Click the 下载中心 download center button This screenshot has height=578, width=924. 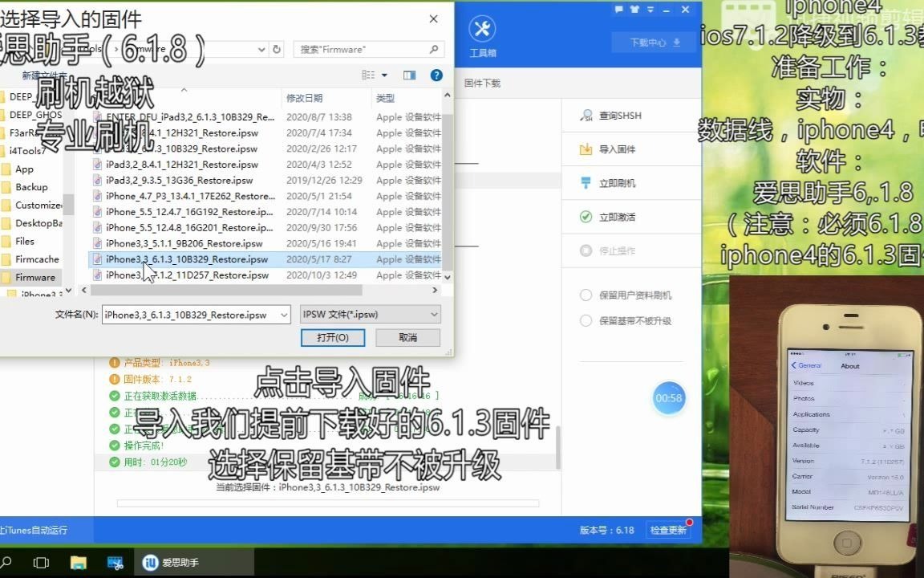click(x=654, y=43)
